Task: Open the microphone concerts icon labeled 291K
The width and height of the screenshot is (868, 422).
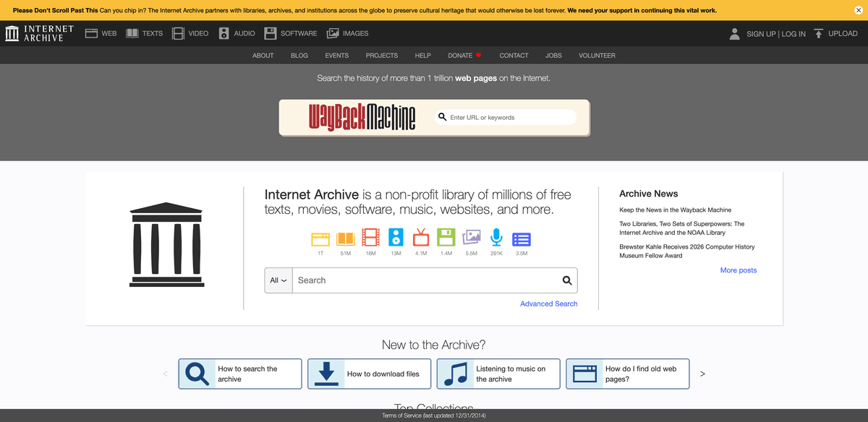Action: [x=496, y=238]
